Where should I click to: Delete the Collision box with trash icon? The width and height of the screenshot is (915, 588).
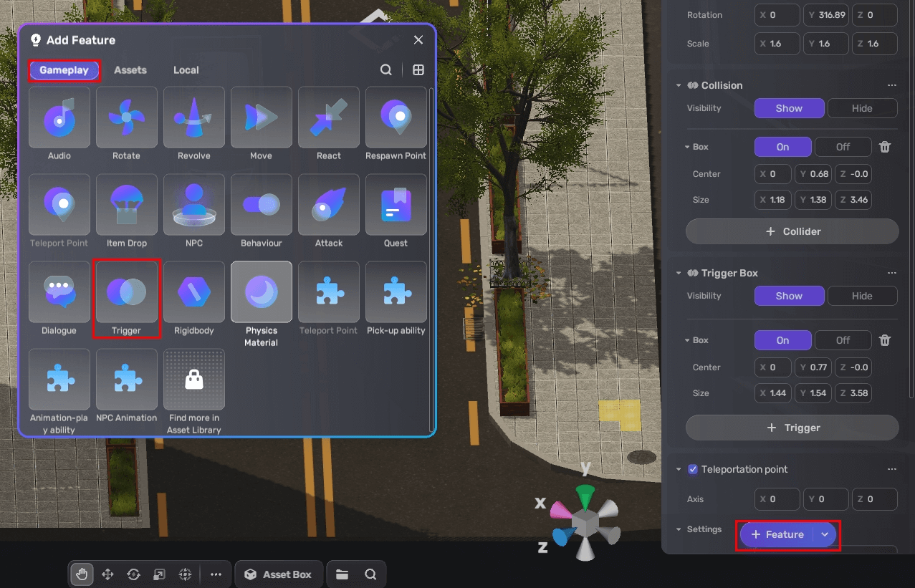(x=885, y=147)
